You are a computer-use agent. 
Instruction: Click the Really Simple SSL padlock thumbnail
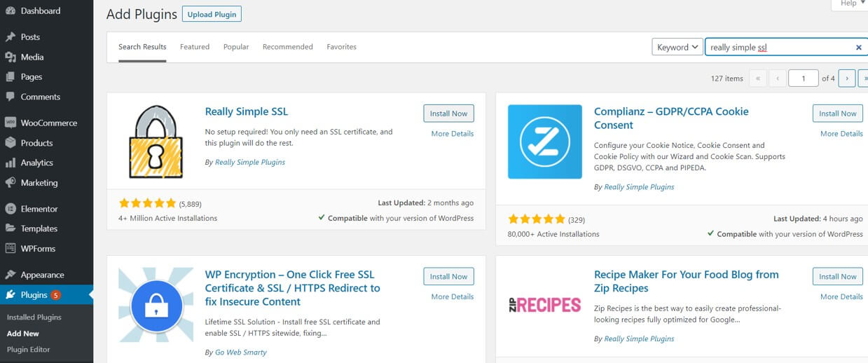click(156, 142)
